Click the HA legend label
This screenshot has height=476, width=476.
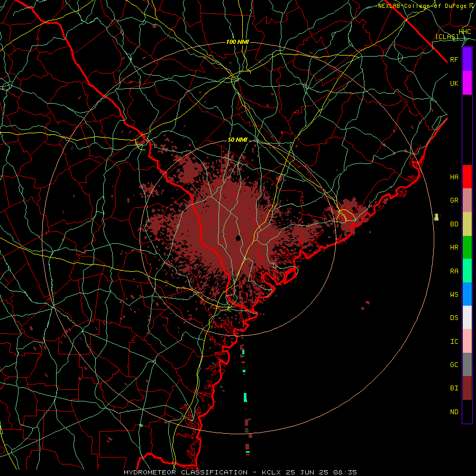(454, 177)
